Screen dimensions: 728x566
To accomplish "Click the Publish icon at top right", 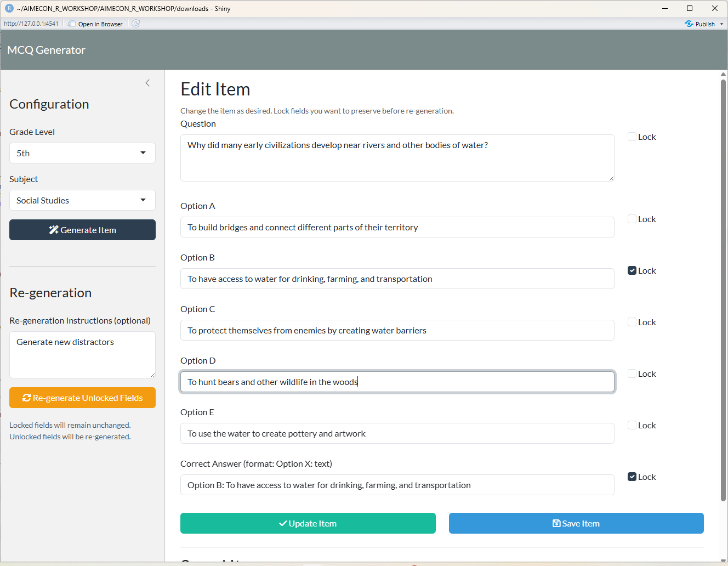I will click(x=689, y=24).
